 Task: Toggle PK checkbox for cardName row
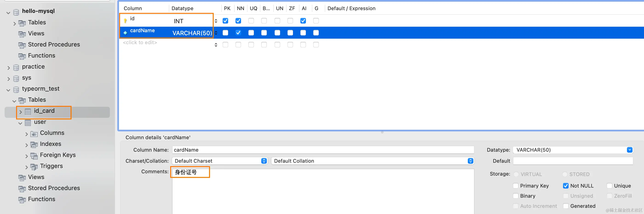coord(225,33)
